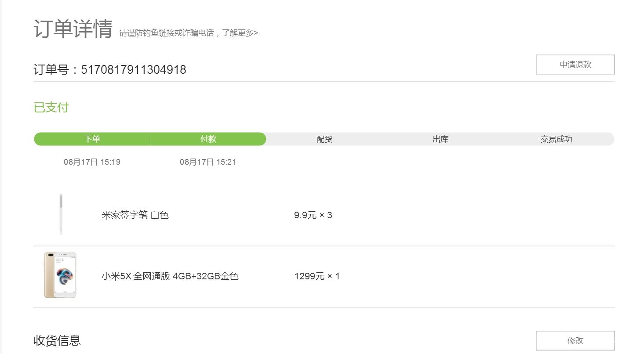Click the 配货 stage on the progress bar
The height and width of the screenshot is (354, 644).
tap(324, 139)
